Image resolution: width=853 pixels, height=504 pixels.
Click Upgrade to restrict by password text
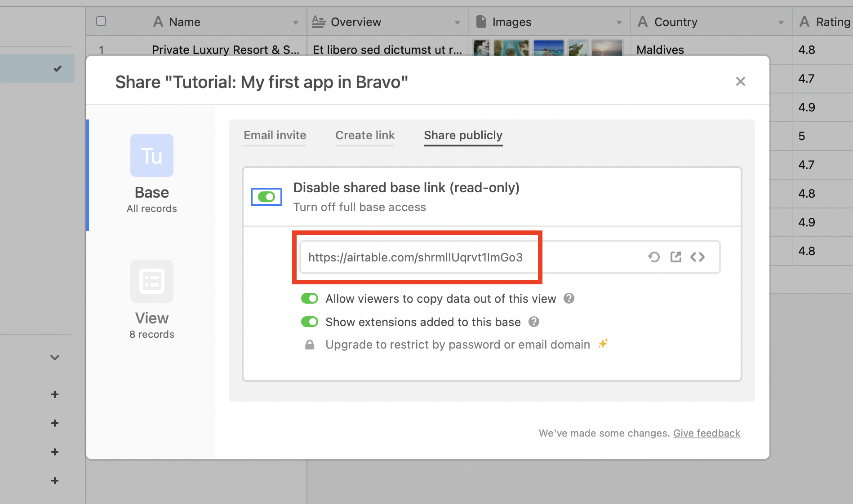coord(458,345)
